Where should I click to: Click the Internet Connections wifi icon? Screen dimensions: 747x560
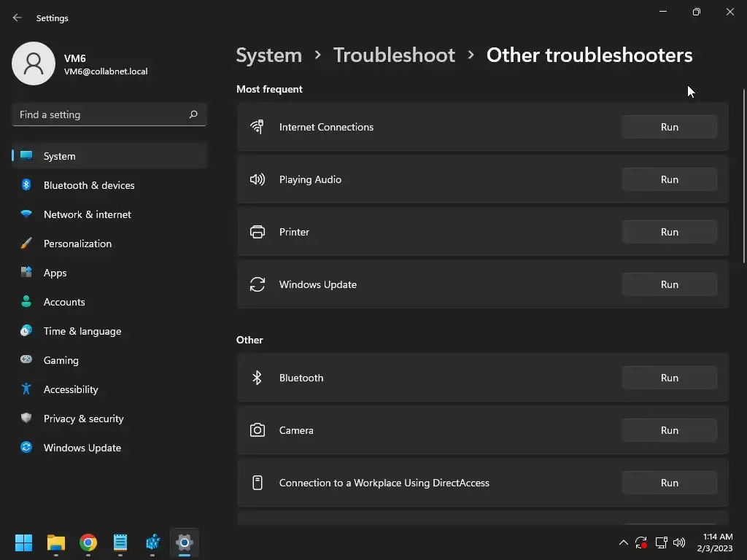pyautogui.click(x=258, y=127)
